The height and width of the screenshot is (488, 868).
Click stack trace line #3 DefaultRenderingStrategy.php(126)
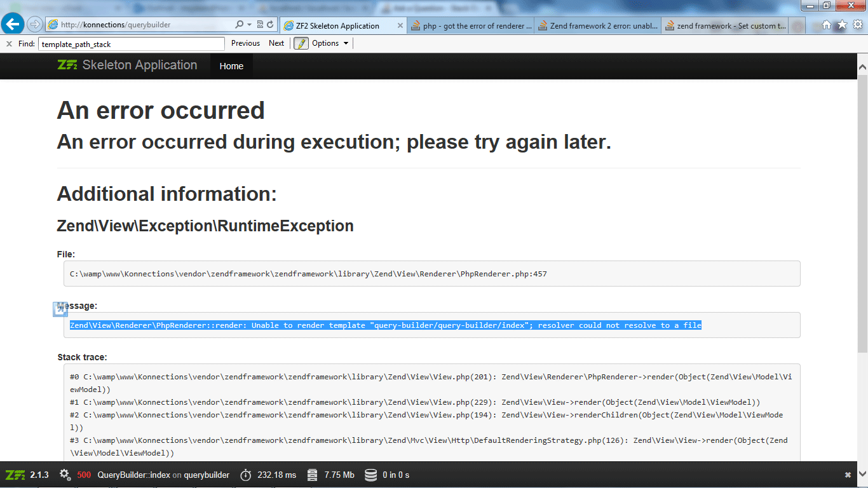(x=429, y=446)
